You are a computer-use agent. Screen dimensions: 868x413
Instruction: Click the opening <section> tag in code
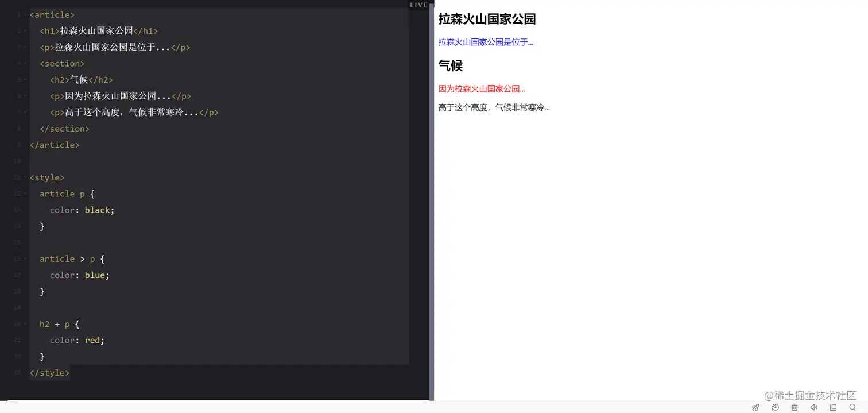(x=62, y=64)
